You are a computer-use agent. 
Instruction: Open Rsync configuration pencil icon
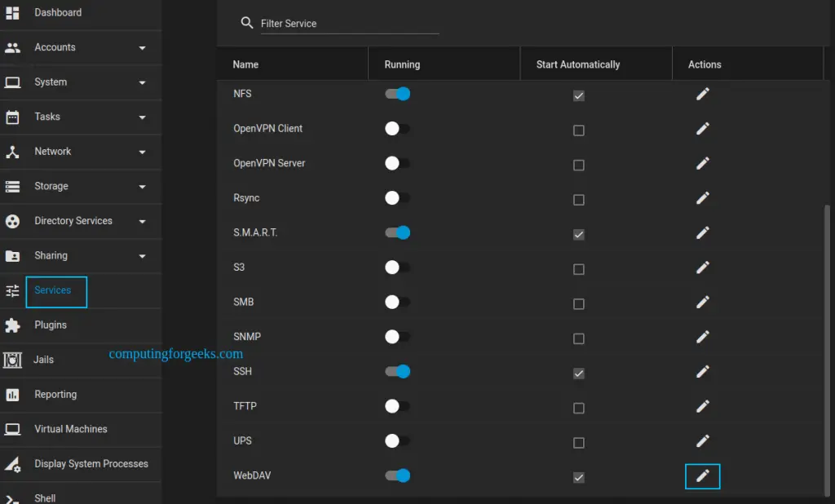(702, 198)
